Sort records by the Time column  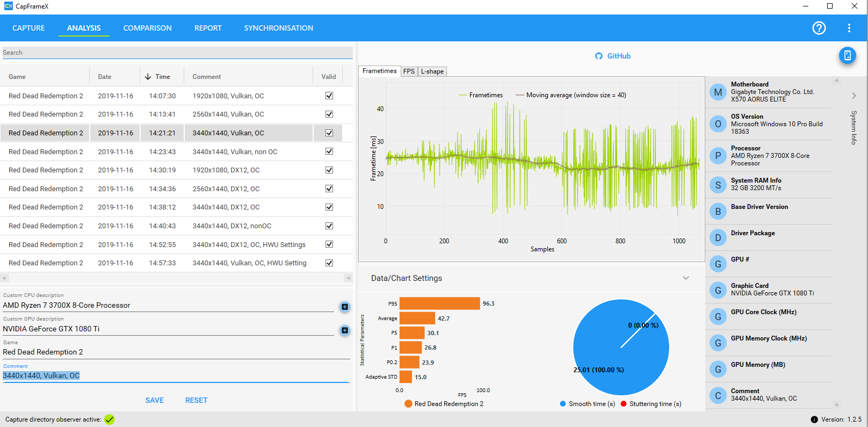(162, 77)
